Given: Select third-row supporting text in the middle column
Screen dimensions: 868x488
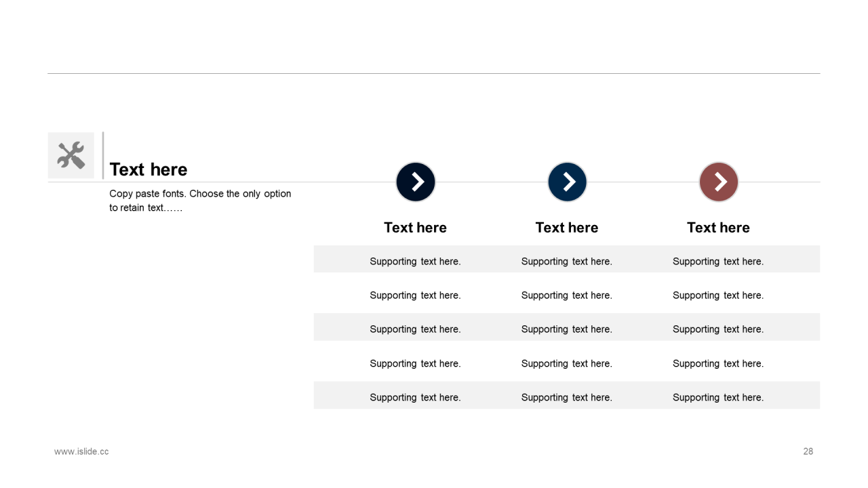Looking at the screenshot, I should coord(567,329).
